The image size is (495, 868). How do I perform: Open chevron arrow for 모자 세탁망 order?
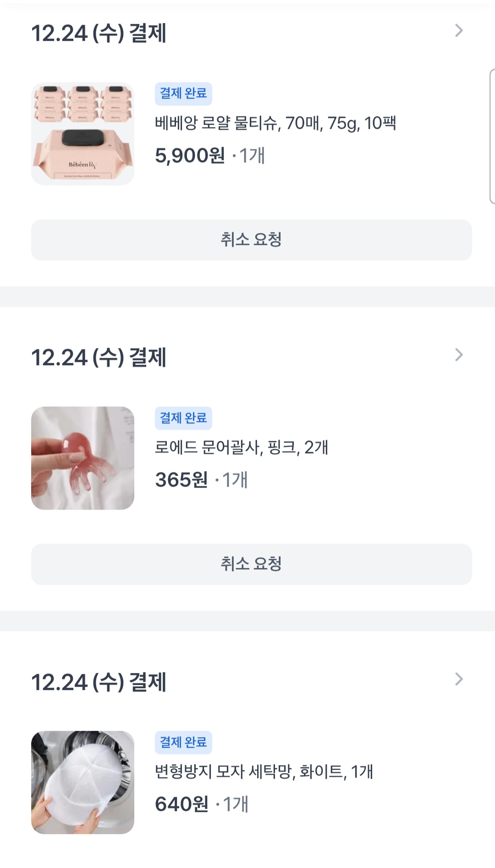[459, 679]
